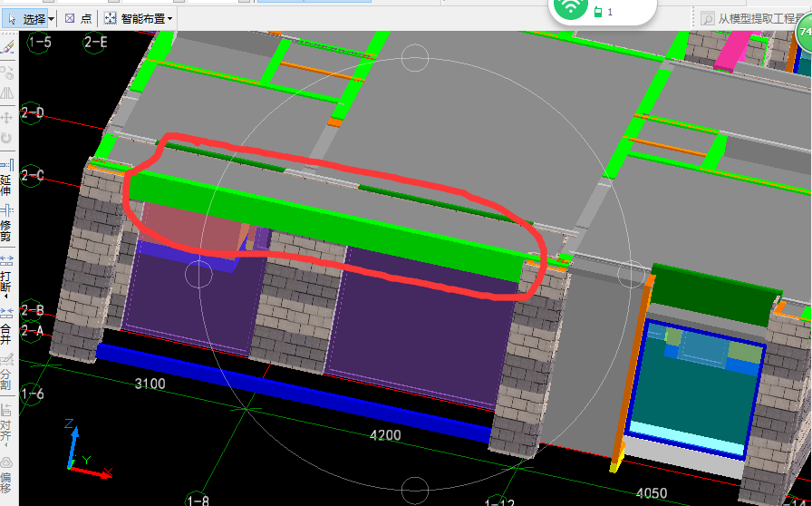Select the dark green lintel above window
The height and width of the screenshot is (506, 812).
(715, 296)
